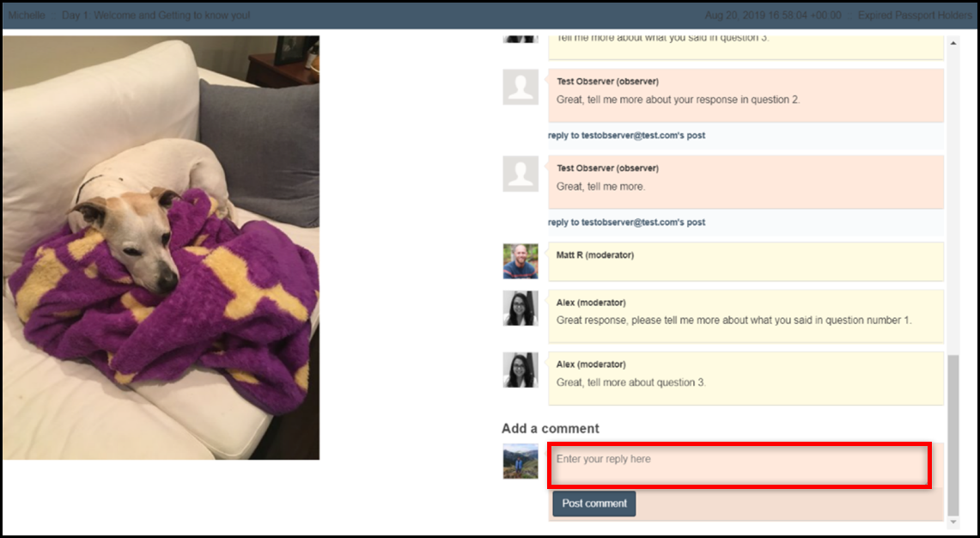Click the comments scrollbar thumb
Image resolution: width=980 pixels, height=538 pixels.
953,435
